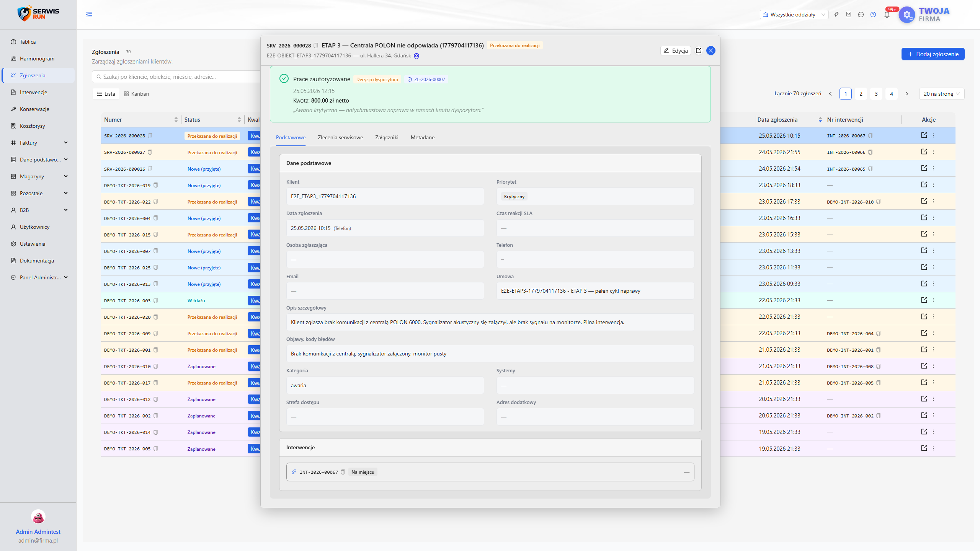Click the Edycja button
This screenshot has width=980, height=551.
point(676,51)
